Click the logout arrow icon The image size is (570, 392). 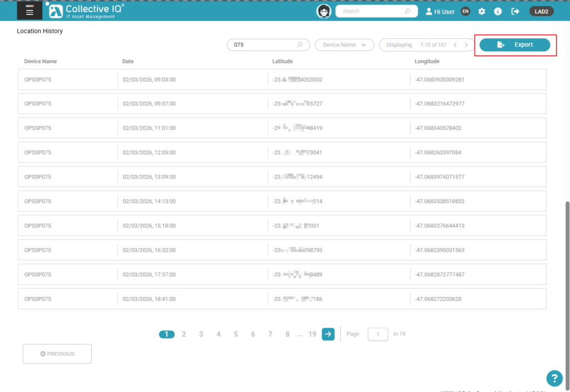click(x=515, y=11)
